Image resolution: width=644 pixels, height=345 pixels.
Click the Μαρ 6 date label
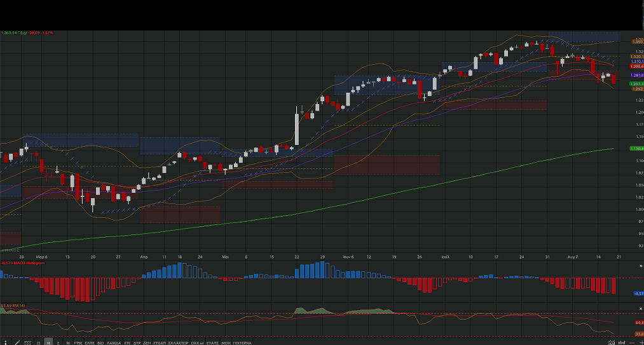point(42,257)
